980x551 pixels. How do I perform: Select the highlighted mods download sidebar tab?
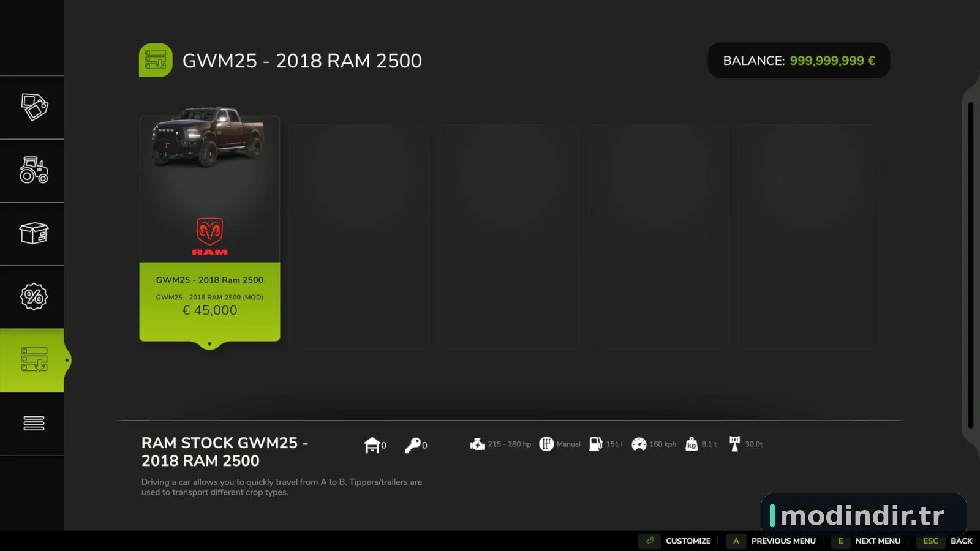(x=32, y=360)
